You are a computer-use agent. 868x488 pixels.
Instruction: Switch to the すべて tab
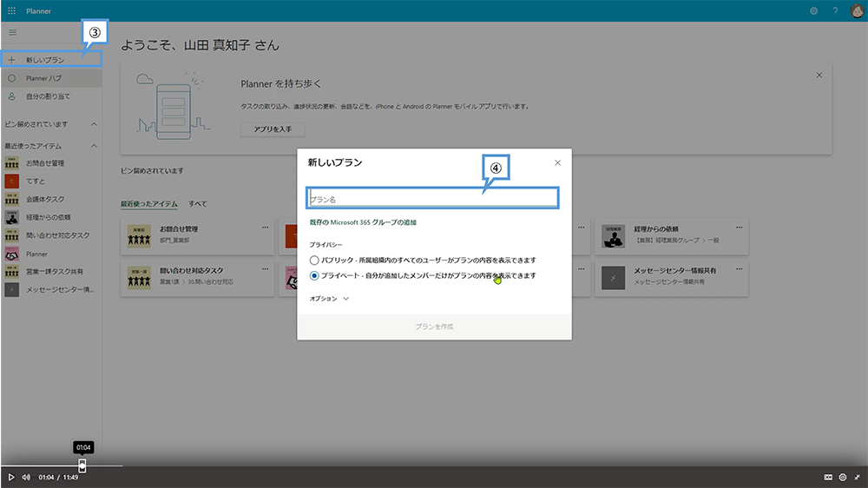[198, 204]
